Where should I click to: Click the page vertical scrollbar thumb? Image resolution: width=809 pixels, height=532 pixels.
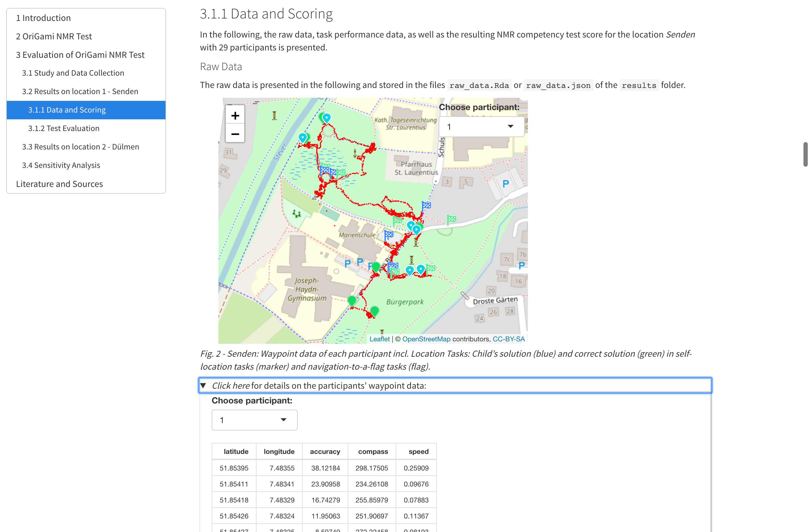805,155
